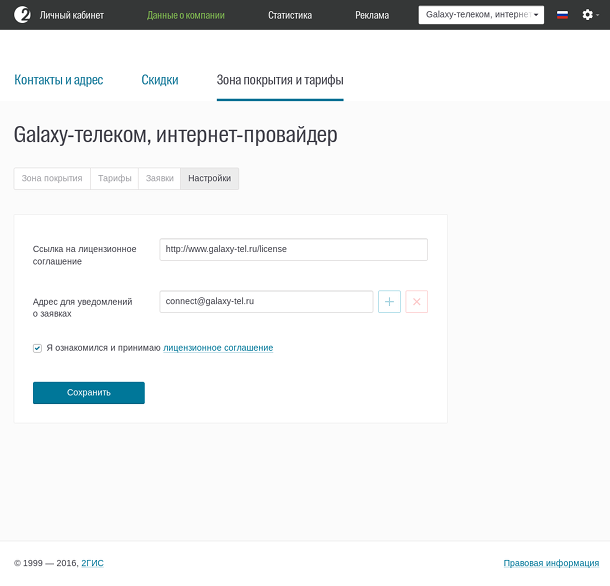Click the Адрес для уведомлений о заявках label
The height and width of the screenshot is (586, 610).
pyautogui.click(x=82, y=307)
